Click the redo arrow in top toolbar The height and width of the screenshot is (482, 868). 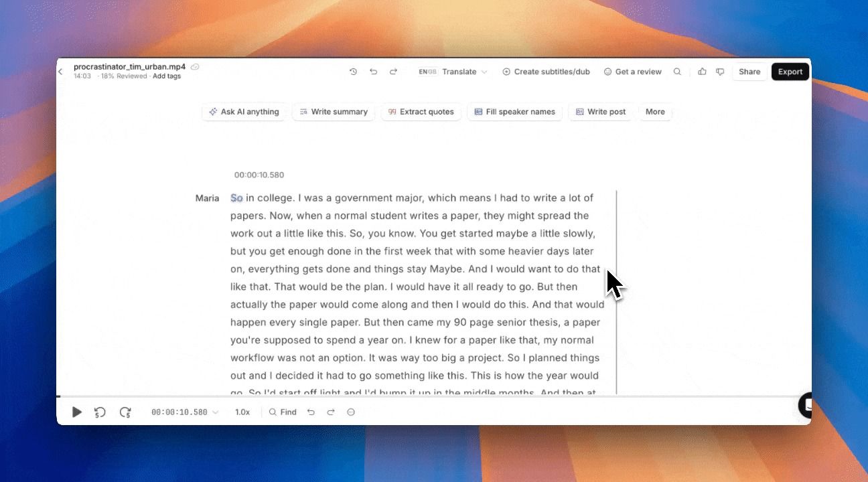(x=393, y=72)
